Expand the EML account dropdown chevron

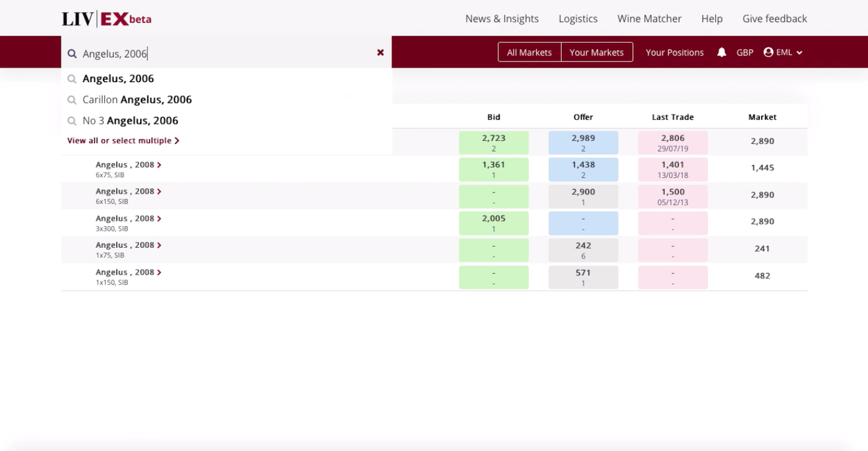coord(799,53)
